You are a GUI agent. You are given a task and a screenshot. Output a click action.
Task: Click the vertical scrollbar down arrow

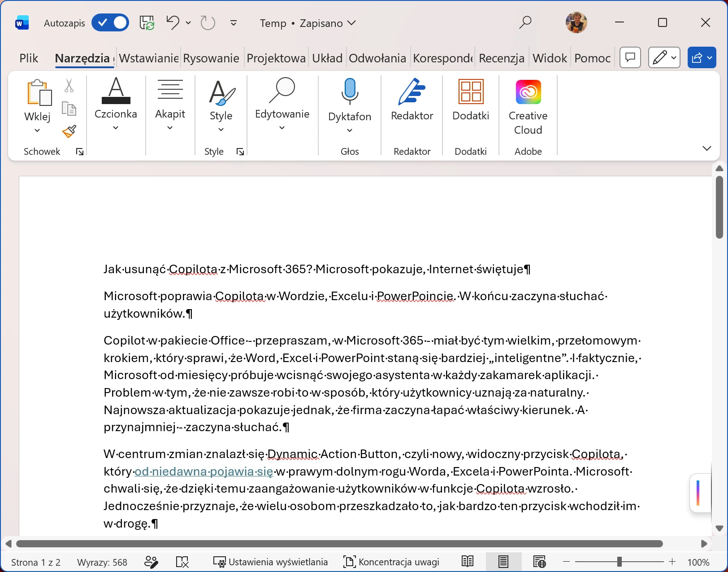[719, 528]
